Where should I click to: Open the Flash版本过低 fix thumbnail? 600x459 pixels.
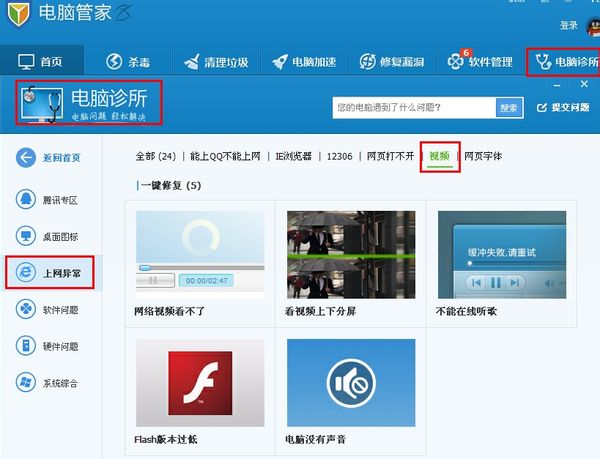pos(200,382)
